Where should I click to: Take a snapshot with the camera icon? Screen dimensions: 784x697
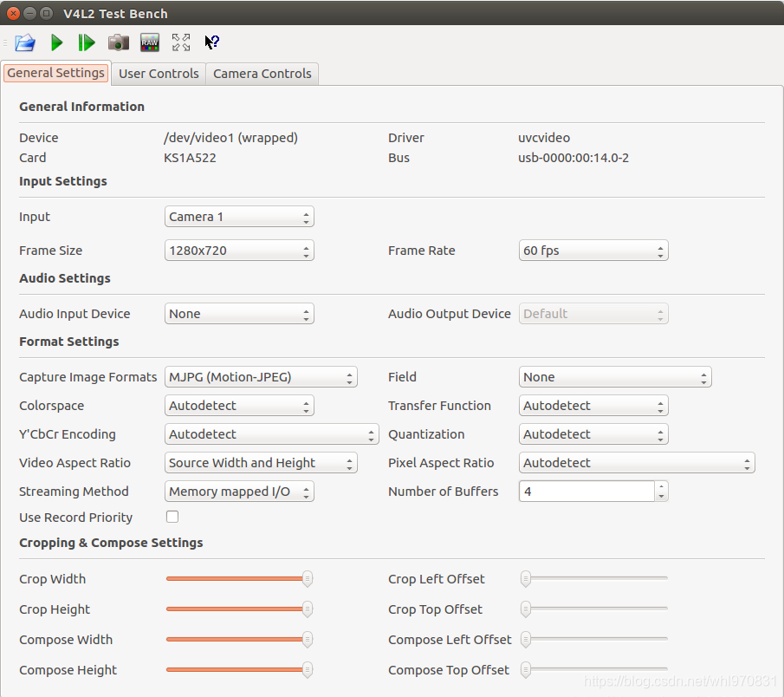(x=119, y=42)
